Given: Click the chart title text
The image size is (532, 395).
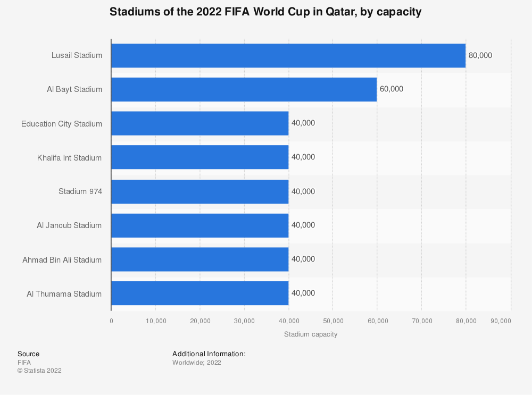Looking at the screenshot, I should coord(266,12).
